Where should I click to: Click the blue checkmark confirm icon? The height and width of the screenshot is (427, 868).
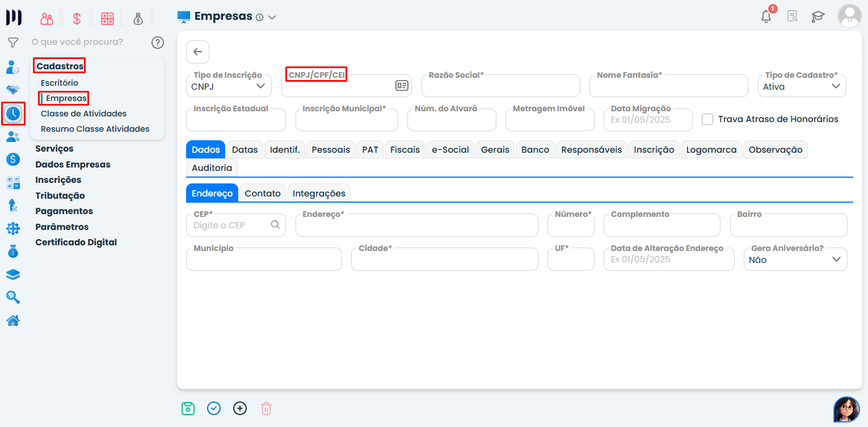point(214,408)
